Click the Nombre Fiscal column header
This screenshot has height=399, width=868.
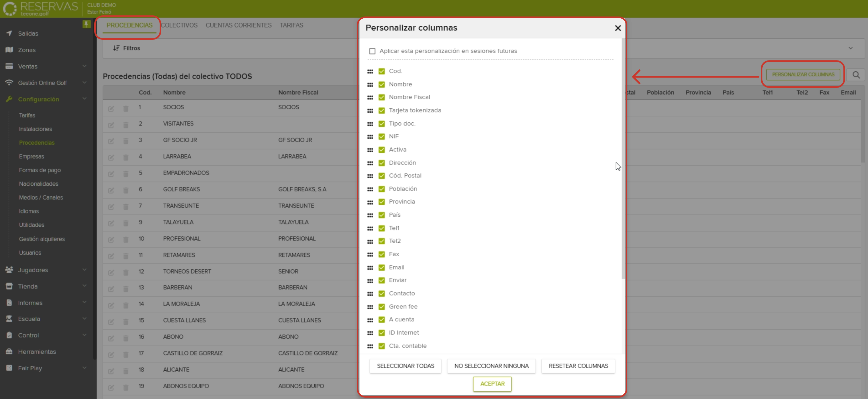point(298,92)
